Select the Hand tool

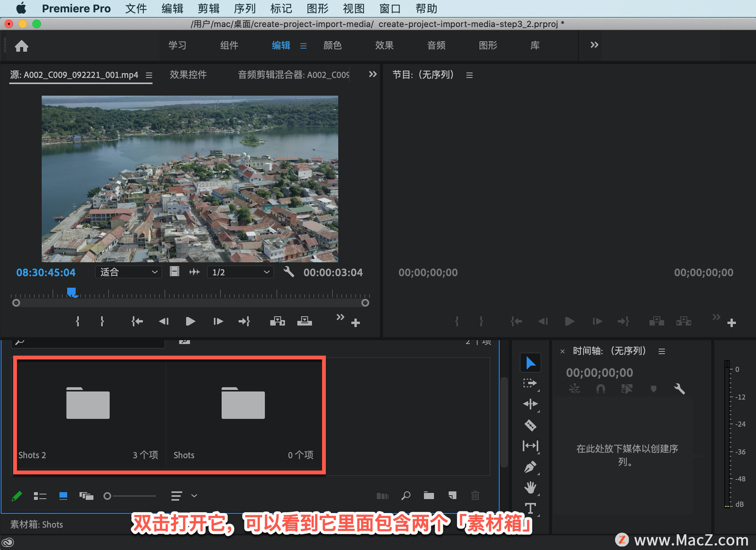pyautogui.click(x=530, y=487)
